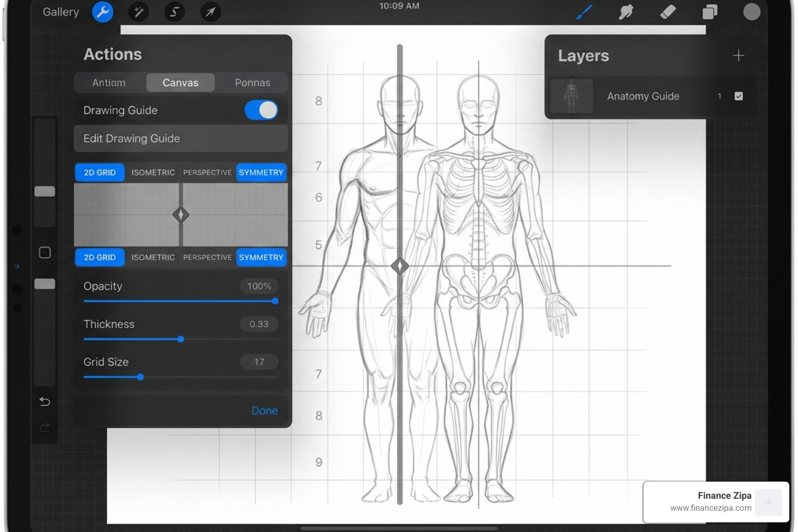Open the Layers panel icon
Image resolution: width=798 pixels, height=532 pixels.
(x=710, y=11)
